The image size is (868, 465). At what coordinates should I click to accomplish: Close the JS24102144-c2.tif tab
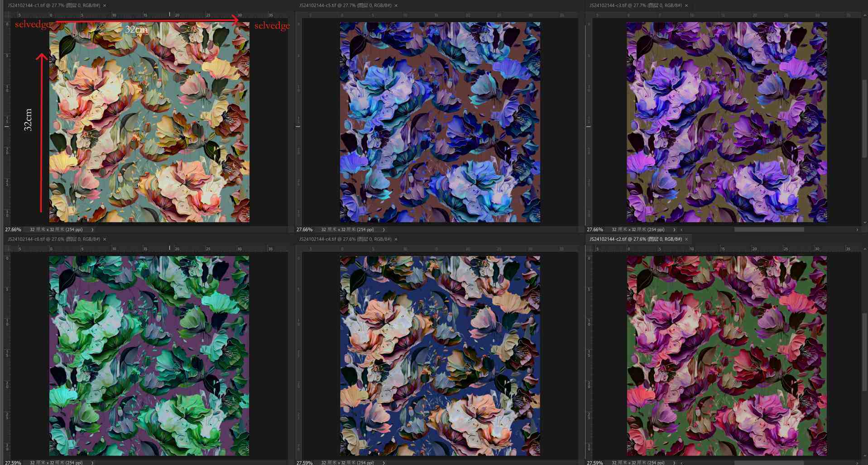(x=686, y=239)
